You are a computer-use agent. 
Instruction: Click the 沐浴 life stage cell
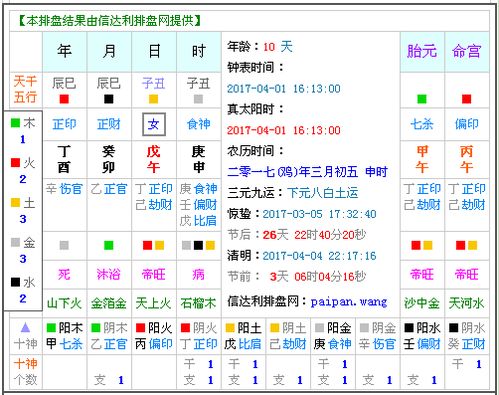[x=109, y=274]
